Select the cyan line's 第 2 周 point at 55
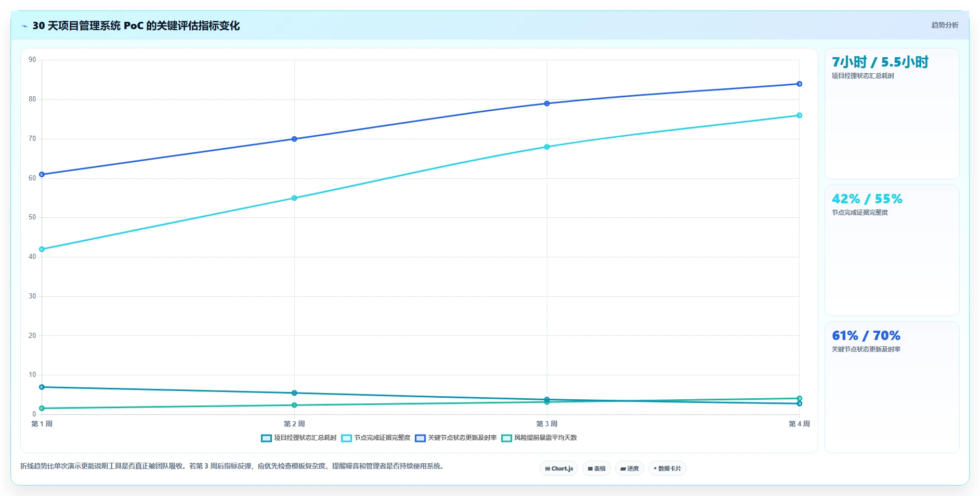Viewport: 980px width, 496px height. click(294, 198)
